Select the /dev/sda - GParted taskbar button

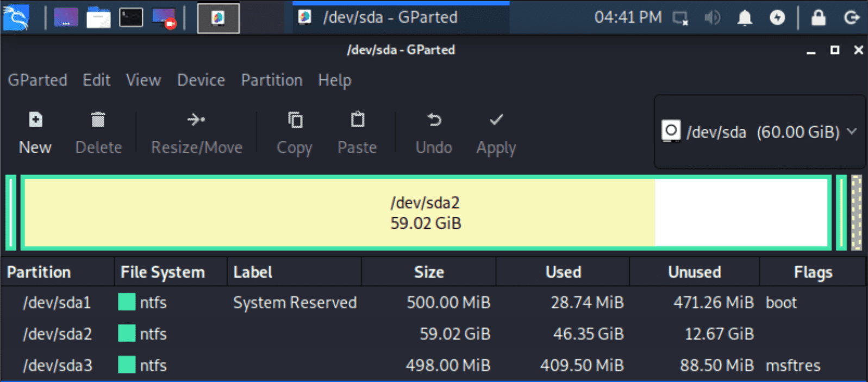(401, 17)
